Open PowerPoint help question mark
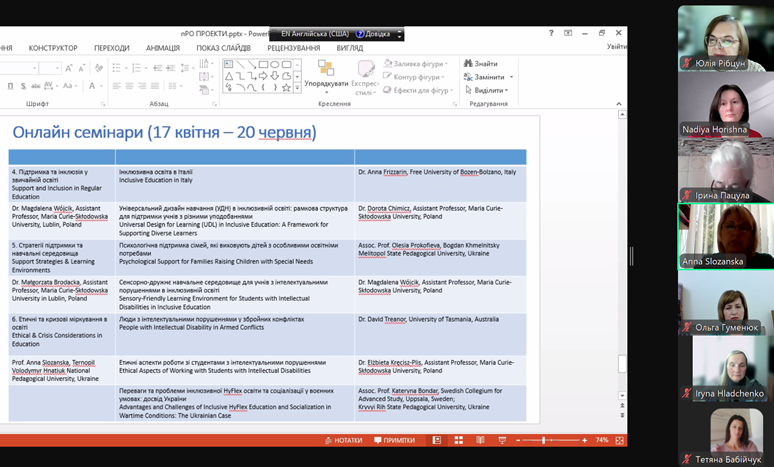 click(551, 33)
